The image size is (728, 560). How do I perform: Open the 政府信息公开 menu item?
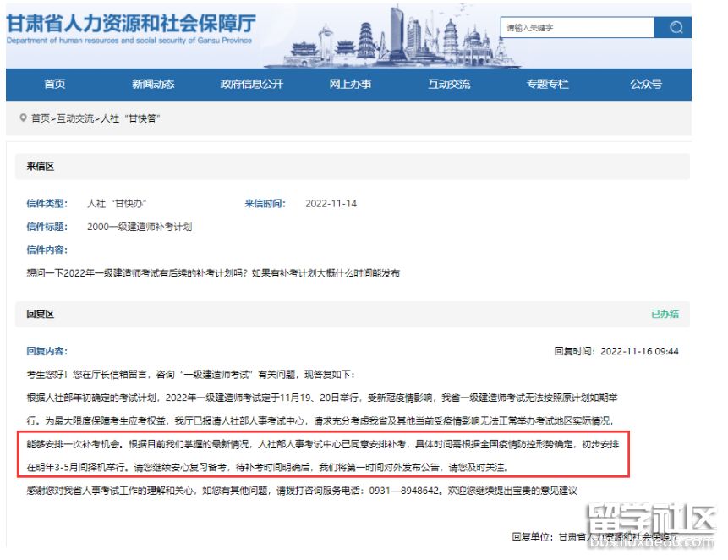click(252, 85)
